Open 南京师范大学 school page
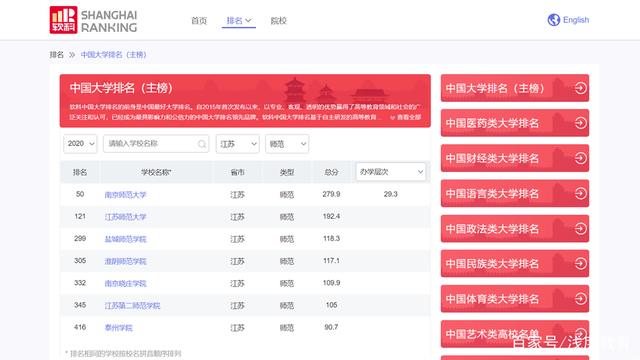The image size is (640, 360). (125, 195)
